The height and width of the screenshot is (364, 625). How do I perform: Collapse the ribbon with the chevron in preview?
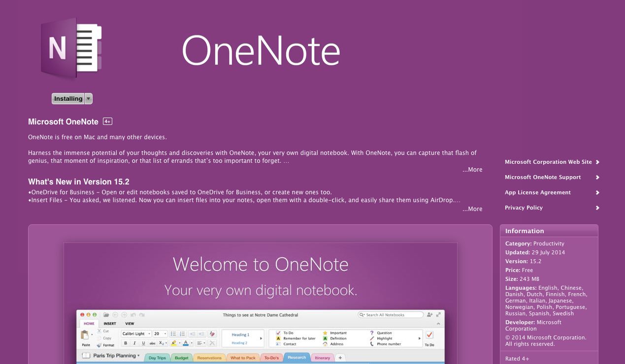point(438,324)
